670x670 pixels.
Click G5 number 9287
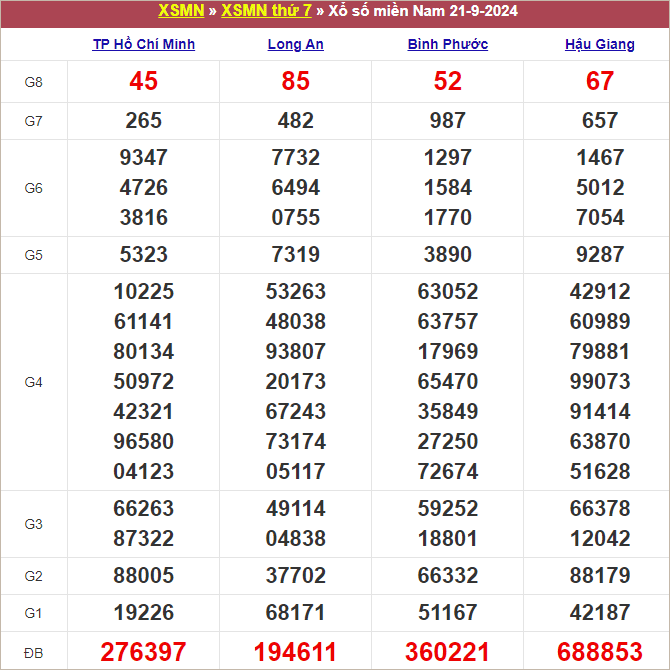[x=600, y=255]
